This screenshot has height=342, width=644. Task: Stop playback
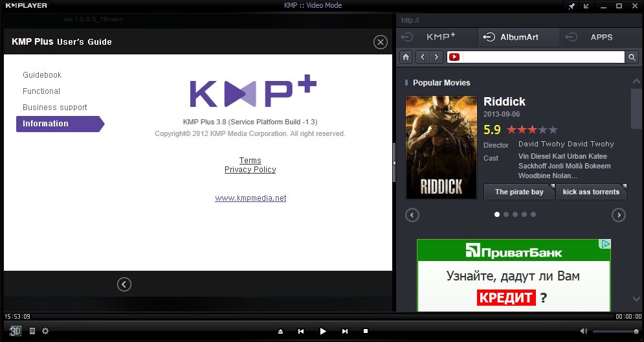coord(366,331)
